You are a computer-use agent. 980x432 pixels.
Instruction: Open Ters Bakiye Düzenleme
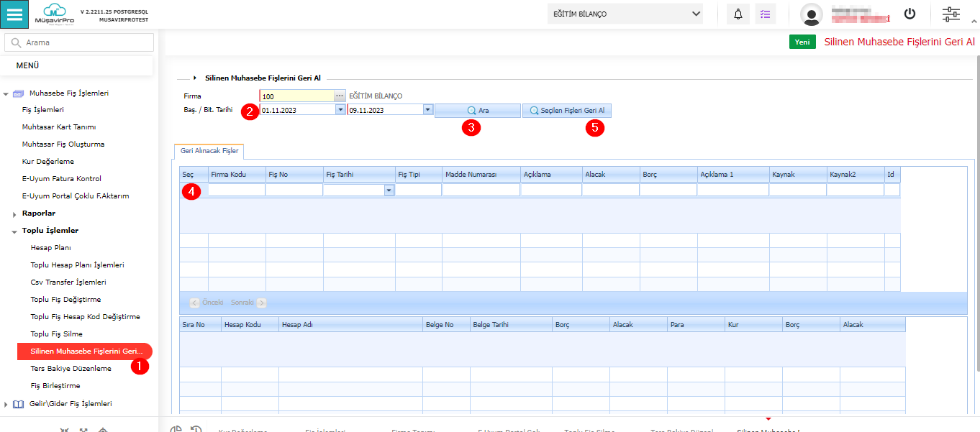click(x=71, y=369)
